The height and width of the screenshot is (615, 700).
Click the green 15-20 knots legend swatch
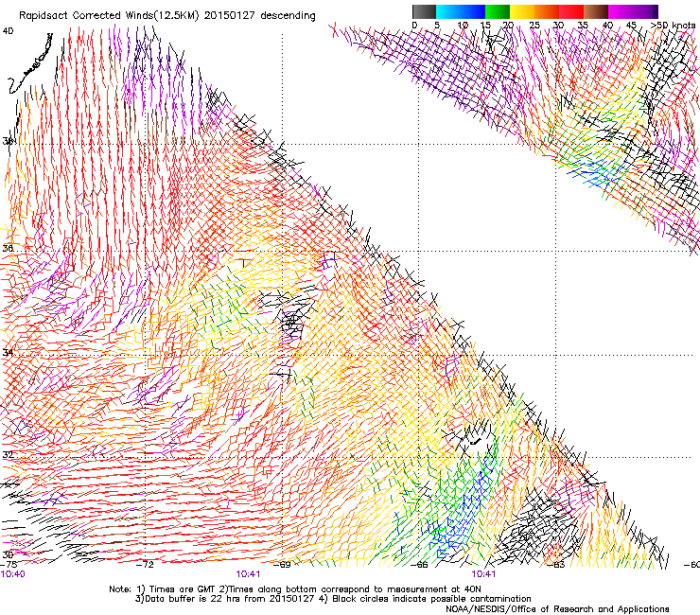pyautogui.click(x=498, y=11)
